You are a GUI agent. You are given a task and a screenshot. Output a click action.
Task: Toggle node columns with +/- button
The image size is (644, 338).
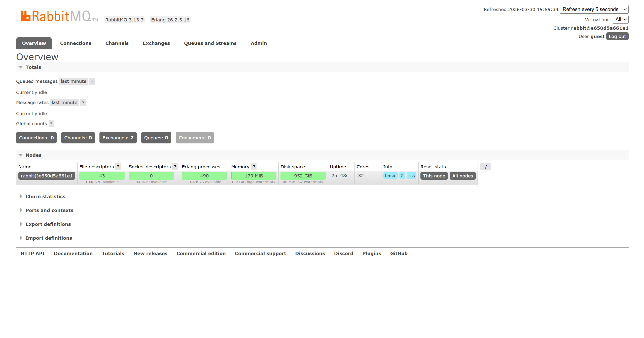pos(485,167)
